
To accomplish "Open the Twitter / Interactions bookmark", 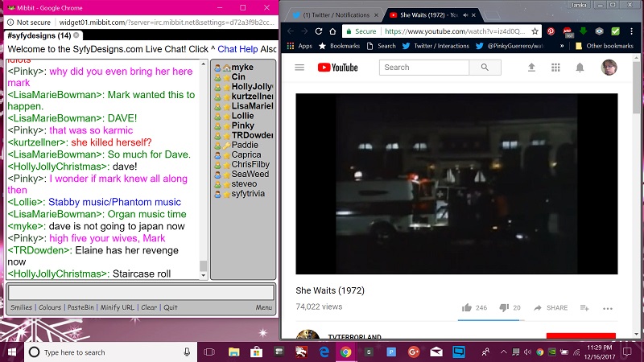I will pos(436,46).
